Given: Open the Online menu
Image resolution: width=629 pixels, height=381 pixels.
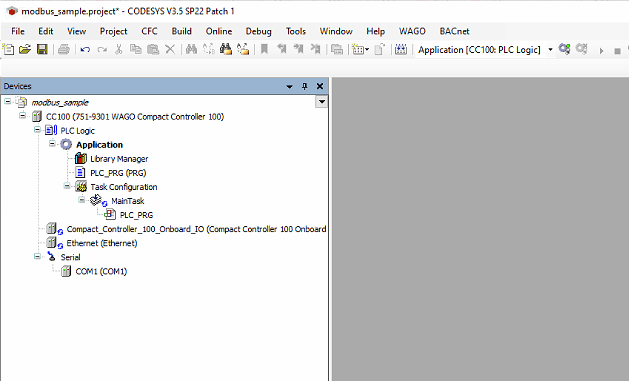Looking at the screenshot, I should pyautogui.click(x=219, y=31).
